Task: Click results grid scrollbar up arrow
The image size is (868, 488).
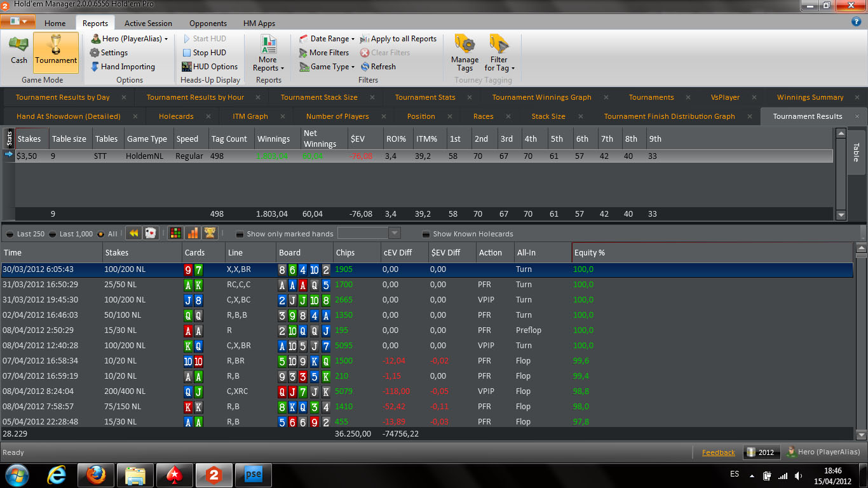Action: 841,133
